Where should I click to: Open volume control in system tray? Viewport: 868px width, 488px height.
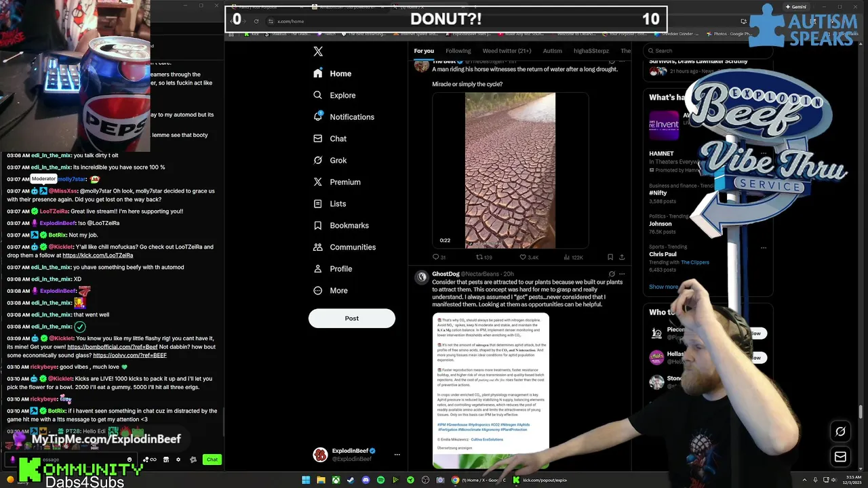834,480
